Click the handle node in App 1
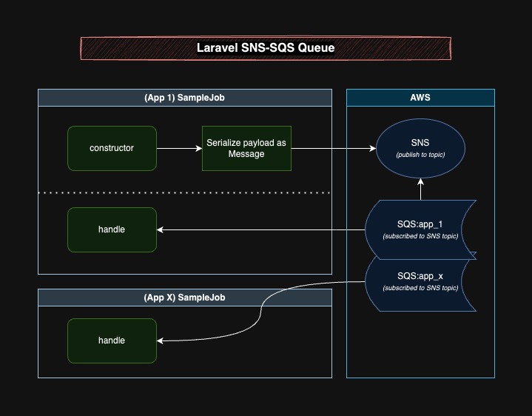The image size is (532, 416). pyautogui.click(x=112, y=229)
